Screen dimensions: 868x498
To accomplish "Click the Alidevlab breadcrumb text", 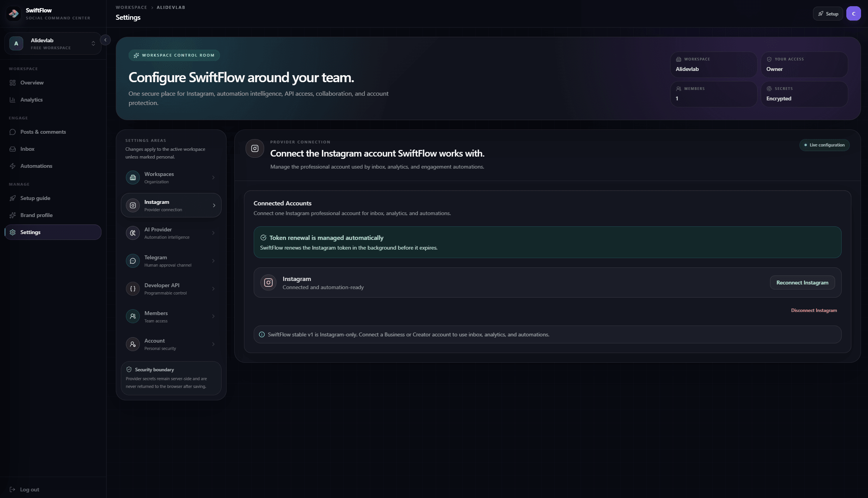I will 171,7.
